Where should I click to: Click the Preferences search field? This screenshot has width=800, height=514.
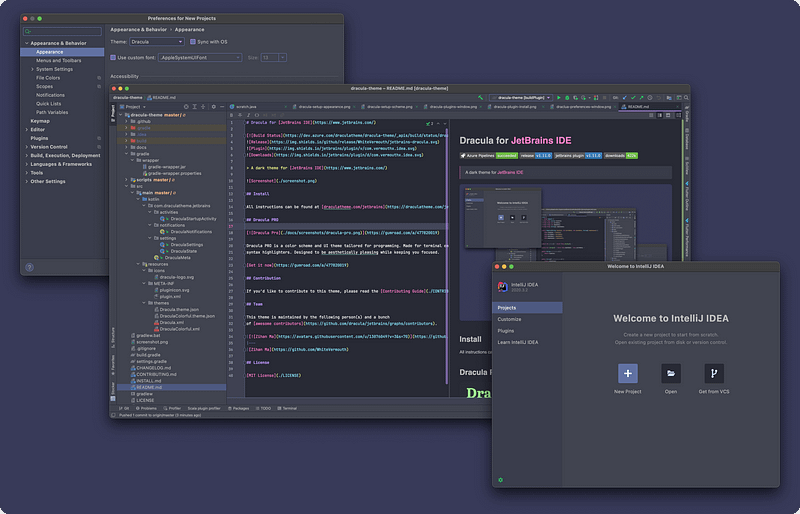[x=62, y=32]
